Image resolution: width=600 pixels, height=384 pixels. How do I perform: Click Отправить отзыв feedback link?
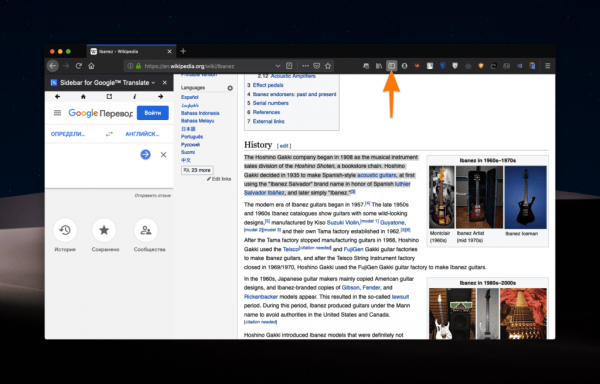pyautogui.click(x=152, y=195)
